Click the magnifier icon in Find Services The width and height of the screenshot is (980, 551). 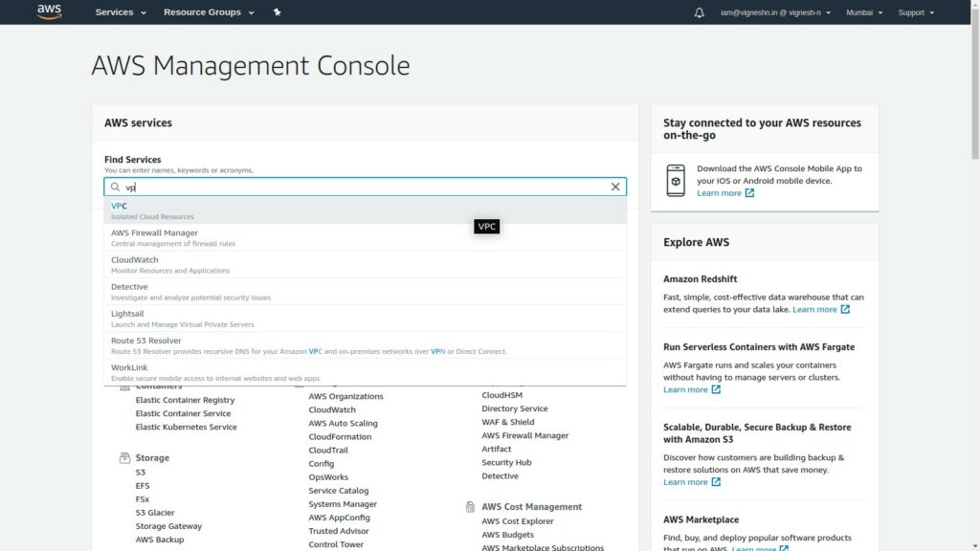tap(115, 187)
